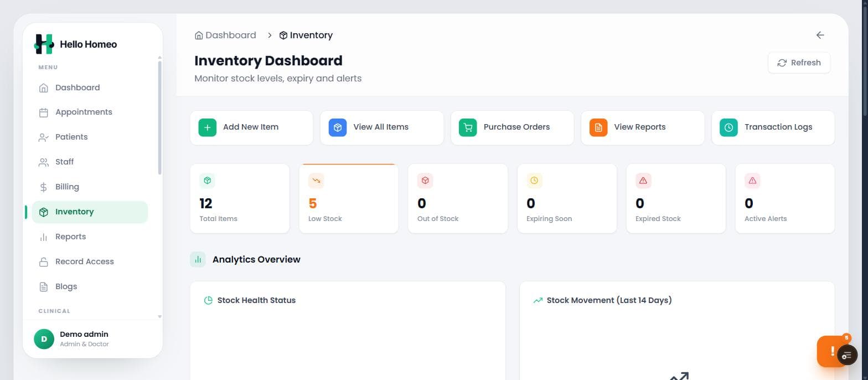Click the Analytics Overview chart icon
Image resolution: width=868 pixels, height=380 pixels.
[198, 260]
